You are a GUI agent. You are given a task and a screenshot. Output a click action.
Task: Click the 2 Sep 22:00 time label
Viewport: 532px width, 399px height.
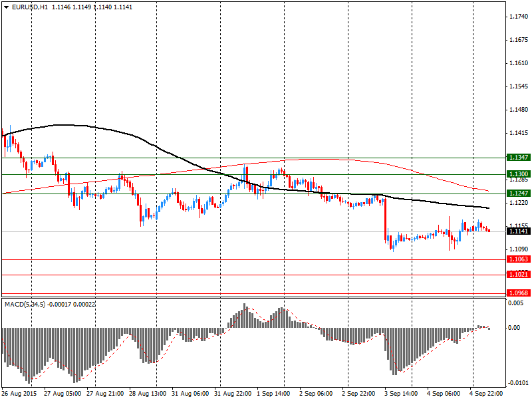click(x=358, y=394)
